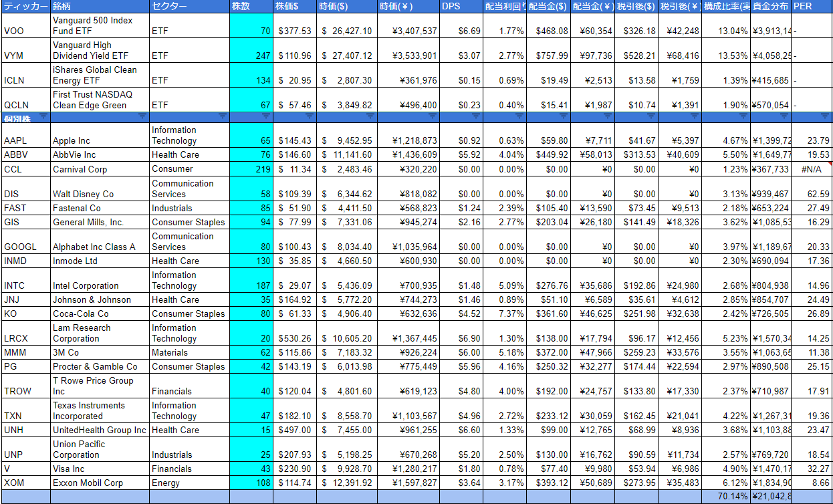Expand filter dropdown for 配当金($) column
833x504 pixels.
[563, 116]
